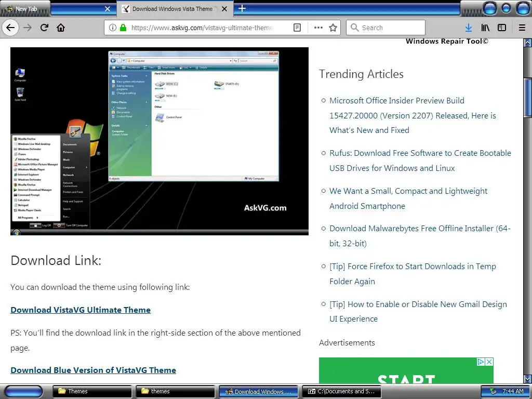Select Download Windows taskbar button
This screenshot has height=399, width=532.
point(258,392)
